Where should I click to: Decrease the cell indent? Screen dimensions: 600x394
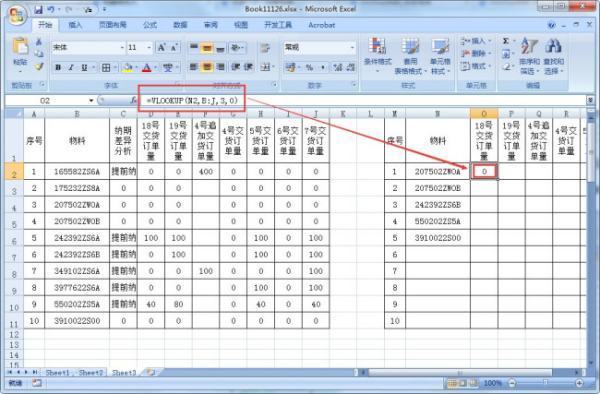(235, 67)
